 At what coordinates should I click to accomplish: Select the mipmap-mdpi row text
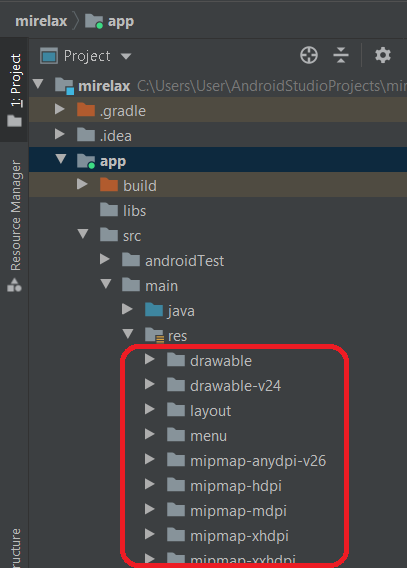pos(238,511)
